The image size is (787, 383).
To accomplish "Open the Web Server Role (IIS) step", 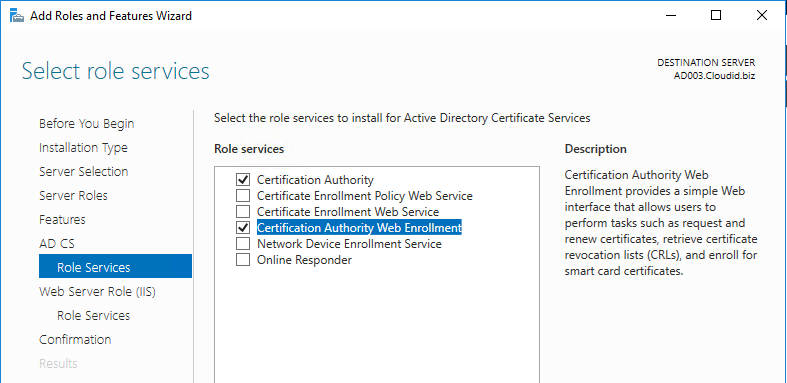I will click(x=97, y=292).
